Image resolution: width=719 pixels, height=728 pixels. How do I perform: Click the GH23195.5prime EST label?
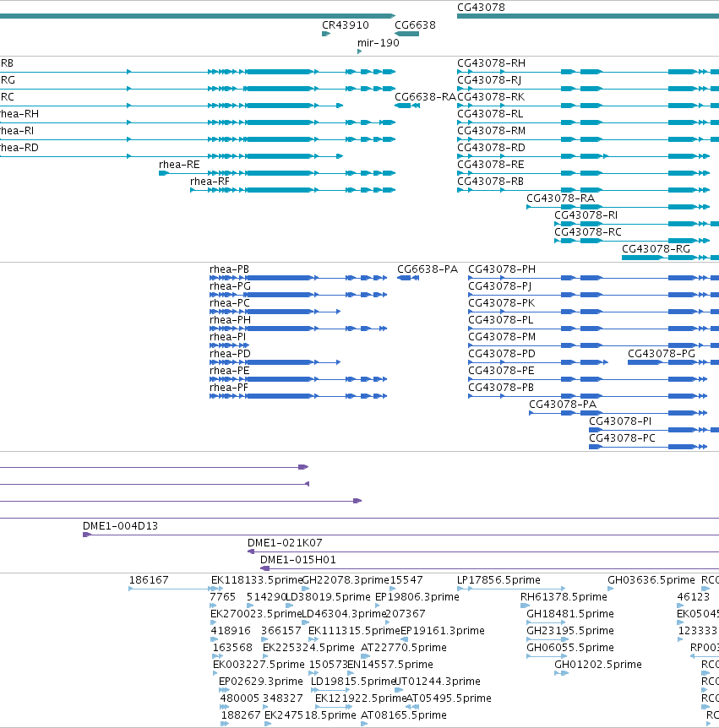570,631
